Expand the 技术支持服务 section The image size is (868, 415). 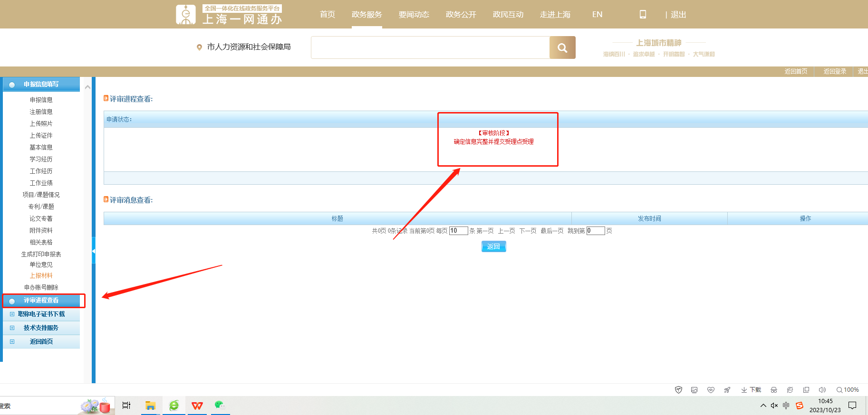41,328
